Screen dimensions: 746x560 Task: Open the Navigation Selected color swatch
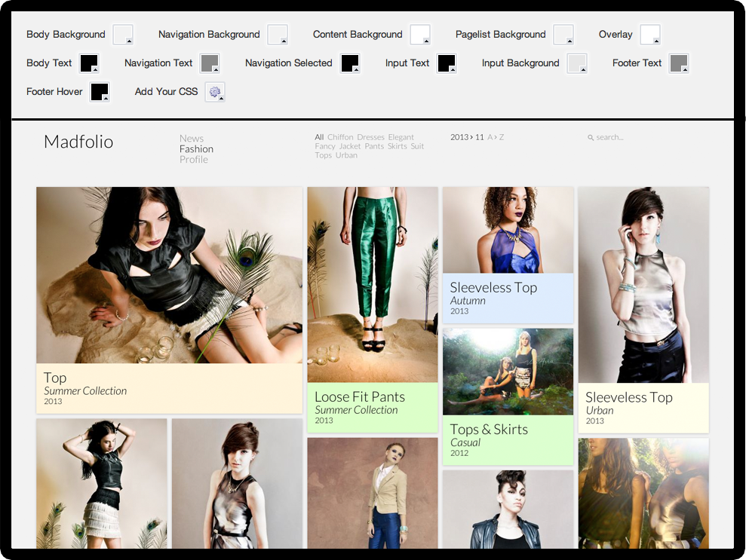click(350, 63)
